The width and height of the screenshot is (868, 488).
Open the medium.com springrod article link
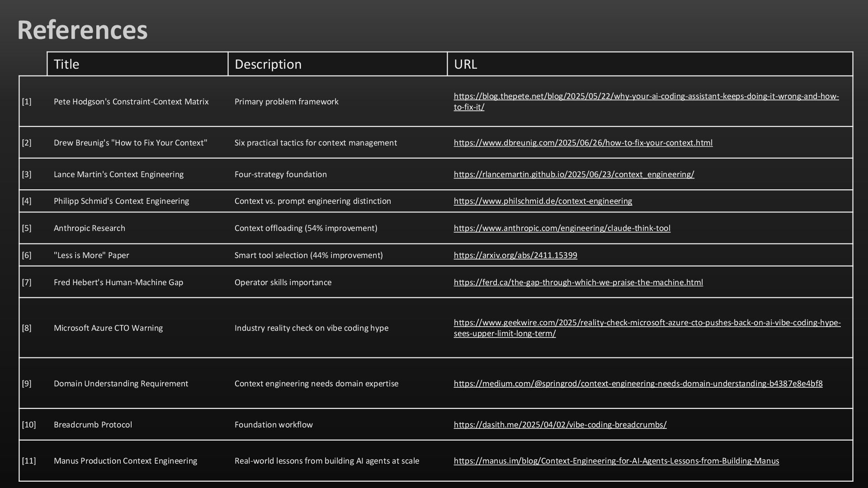638,384
